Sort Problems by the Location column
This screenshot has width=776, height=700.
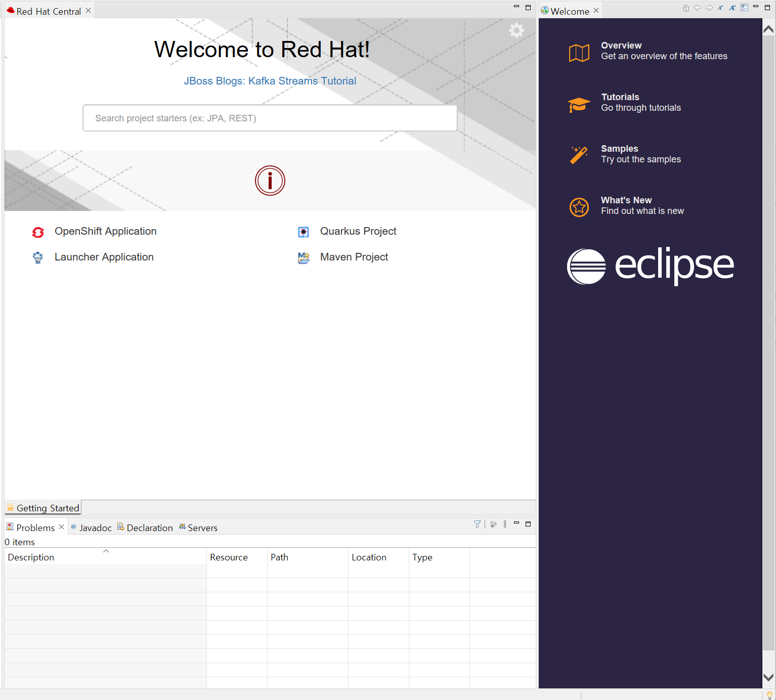click(x=378, y=557)
